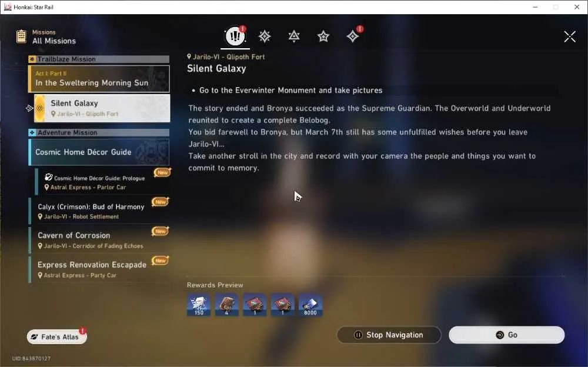Select Cosmic Home Décor Guide: Prologue
The height and width of the screenshot is (367, 588).
[x=102, y=182]
